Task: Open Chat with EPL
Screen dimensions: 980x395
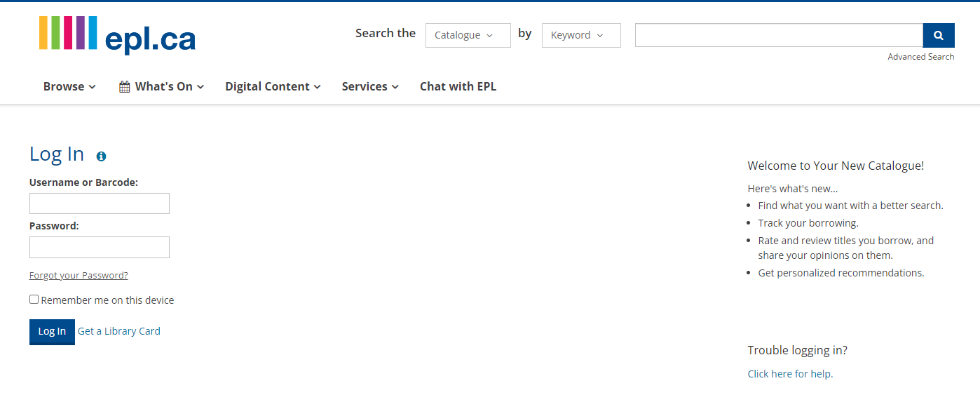Action: pos(458,86)
